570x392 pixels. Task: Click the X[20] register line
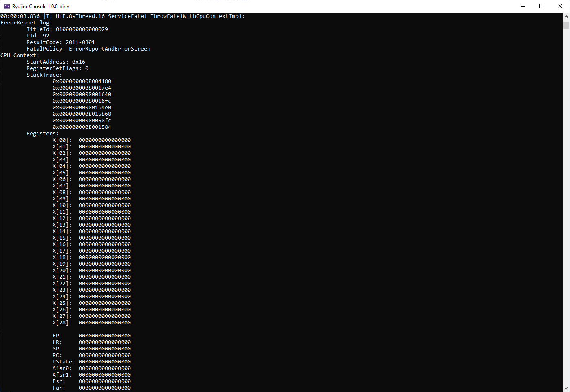(92, 271)
